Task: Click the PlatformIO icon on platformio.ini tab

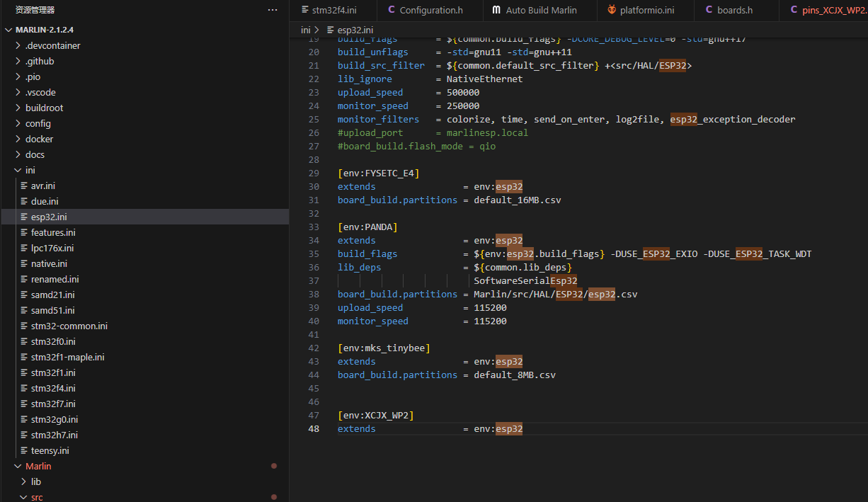Action: [x=612, y=10]
